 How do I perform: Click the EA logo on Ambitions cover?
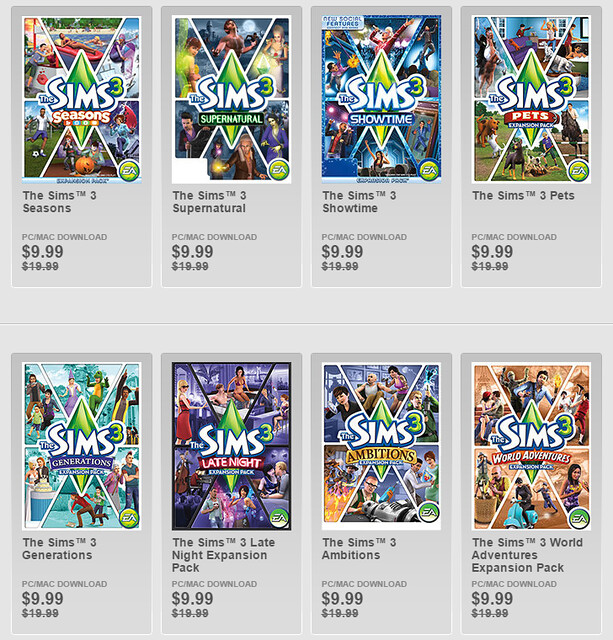(429, 512)
